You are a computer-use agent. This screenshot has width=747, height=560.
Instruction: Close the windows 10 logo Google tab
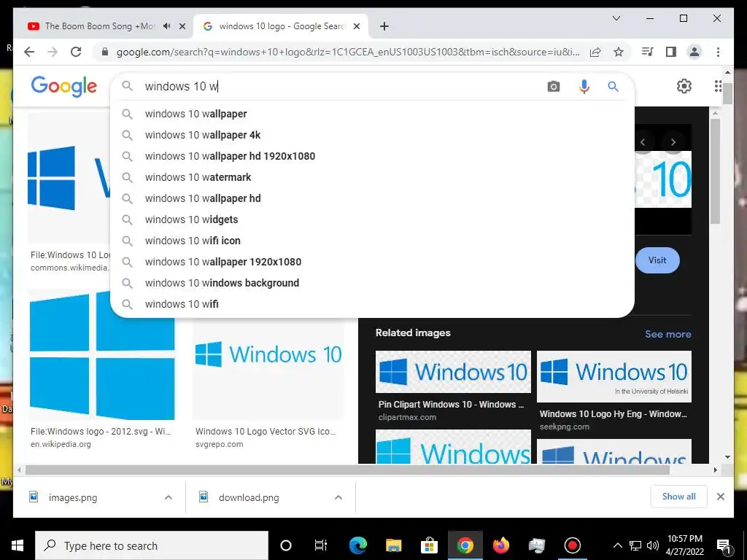coord(357,26)
